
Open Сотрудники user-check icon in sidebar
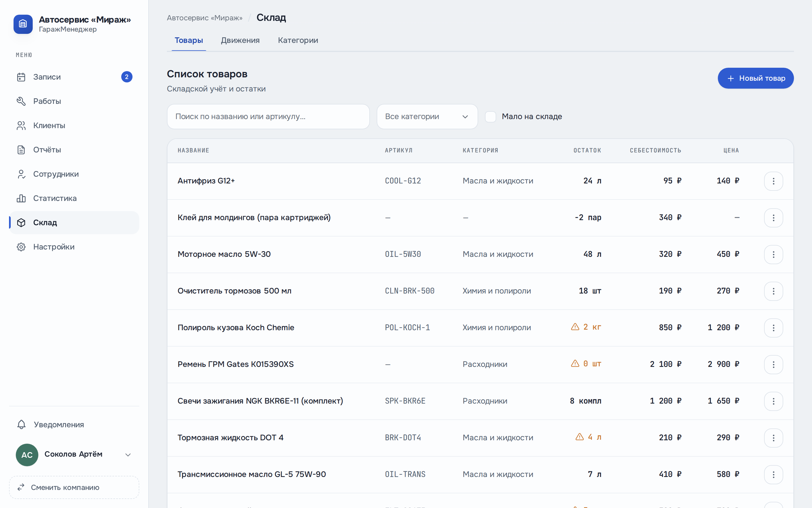coord(21,174)
